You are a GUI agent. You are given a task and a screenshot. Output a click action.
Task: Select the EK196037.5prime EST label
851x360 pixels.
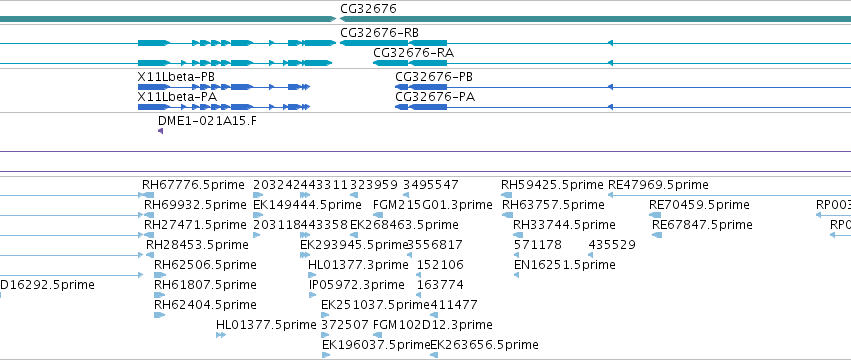(x=376, y=345)
